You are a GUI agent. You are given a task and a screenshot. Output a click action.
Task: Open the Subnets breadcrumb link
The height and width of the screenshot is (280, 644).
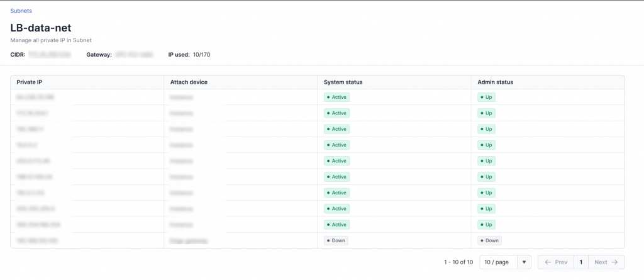pyautogui.click(x=21, y=11)
